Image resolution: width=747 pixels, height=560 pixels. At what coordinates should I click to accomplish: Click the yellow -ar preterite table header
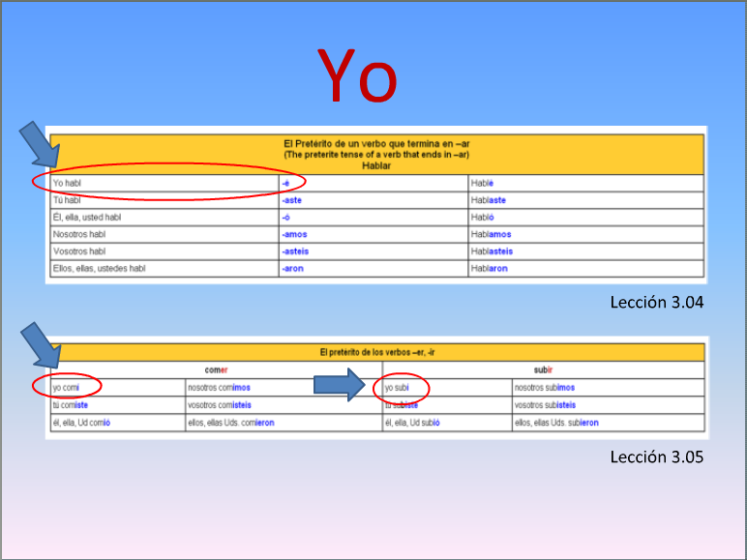coord(376,154)
